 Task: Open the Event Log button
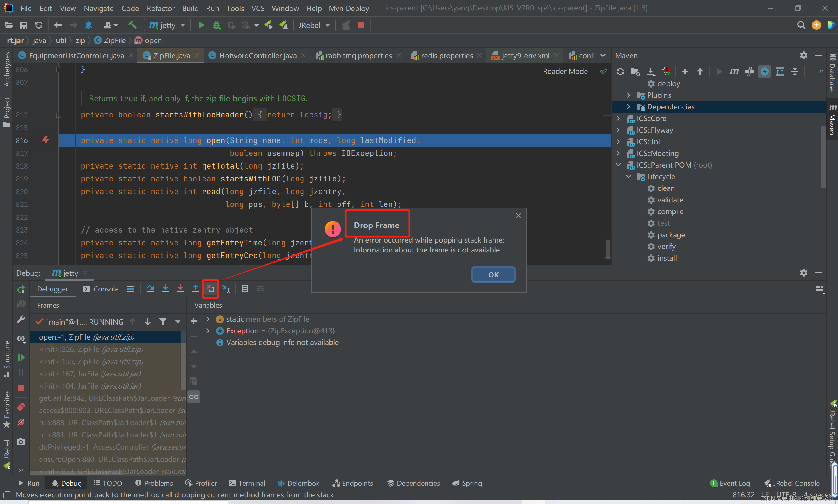coord(730,483)
